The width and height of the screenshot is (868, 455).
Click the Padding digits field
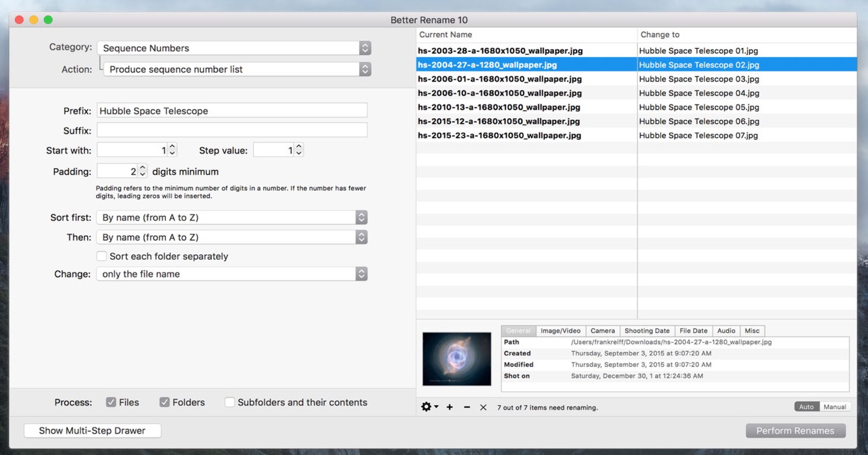(x=117, y=172)
